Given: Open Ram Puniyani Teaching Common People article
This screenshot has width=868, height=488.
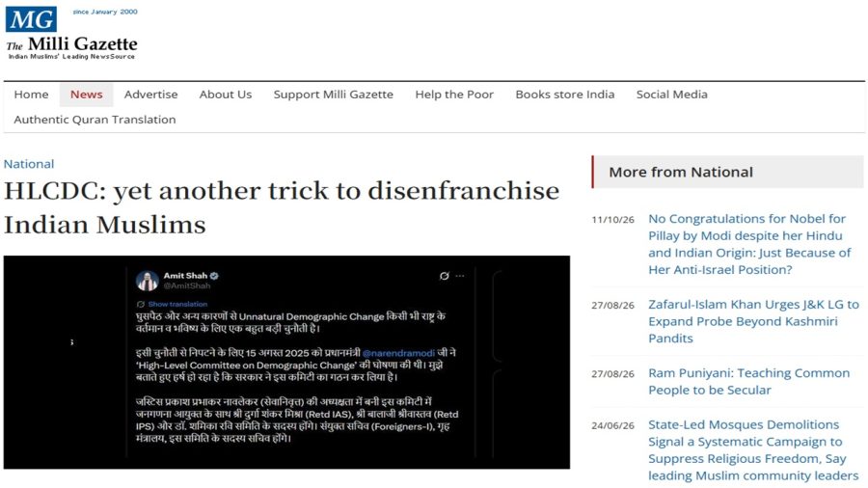Looking at the screenshot, I should point(749,381).
